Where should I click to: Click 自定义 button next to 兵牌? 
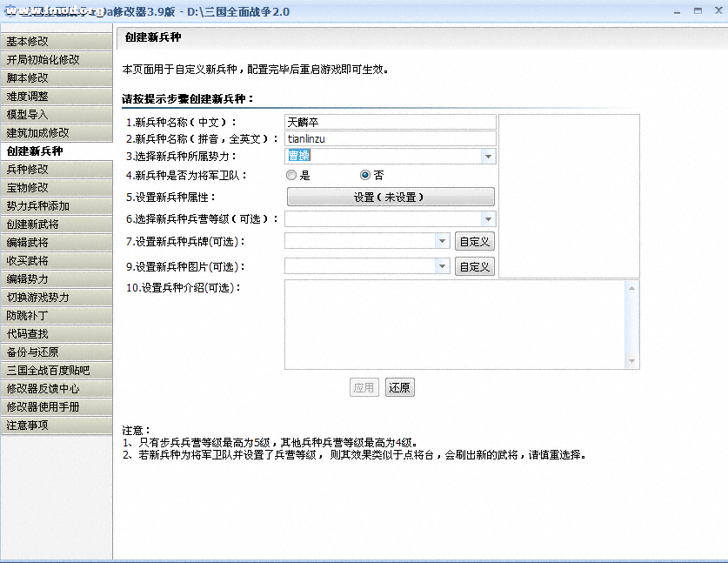click(475, 241)
